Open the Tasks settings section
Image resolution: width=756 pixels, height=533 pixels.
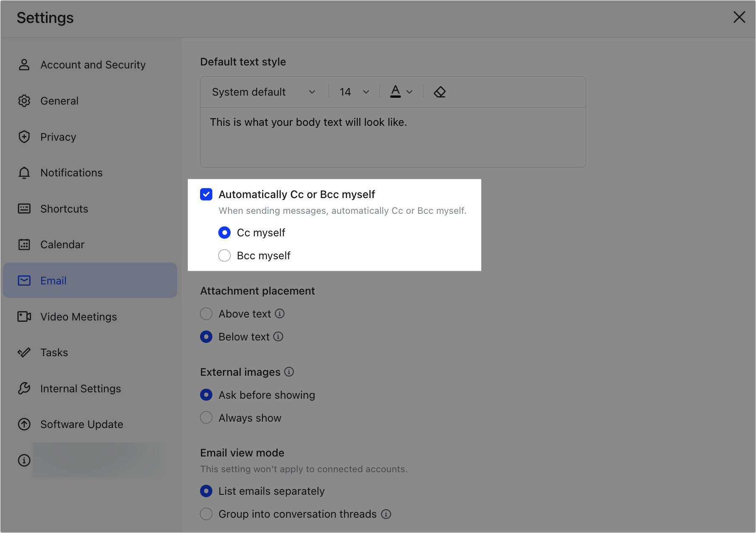point(54,352)
